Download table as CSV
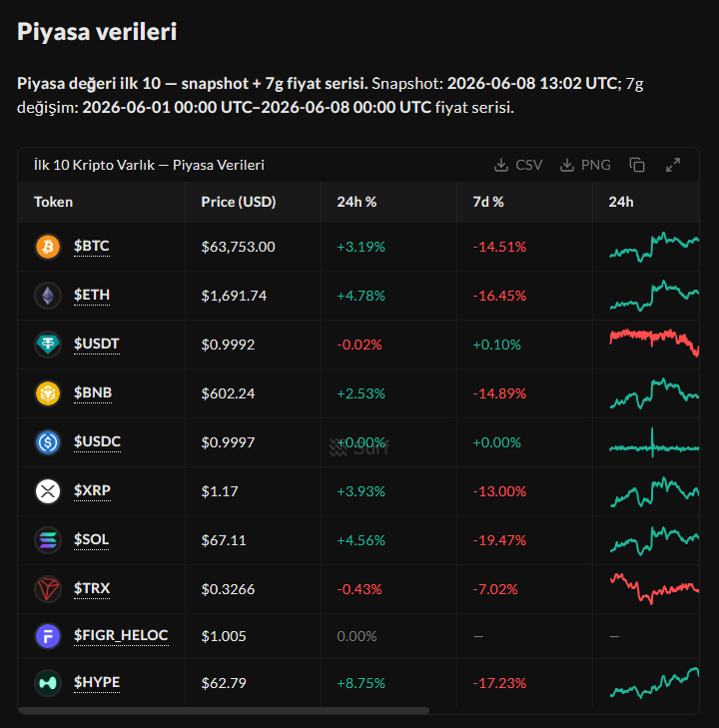Image resolution: width=719 pixels, height=728 pixels. (518, 165)
